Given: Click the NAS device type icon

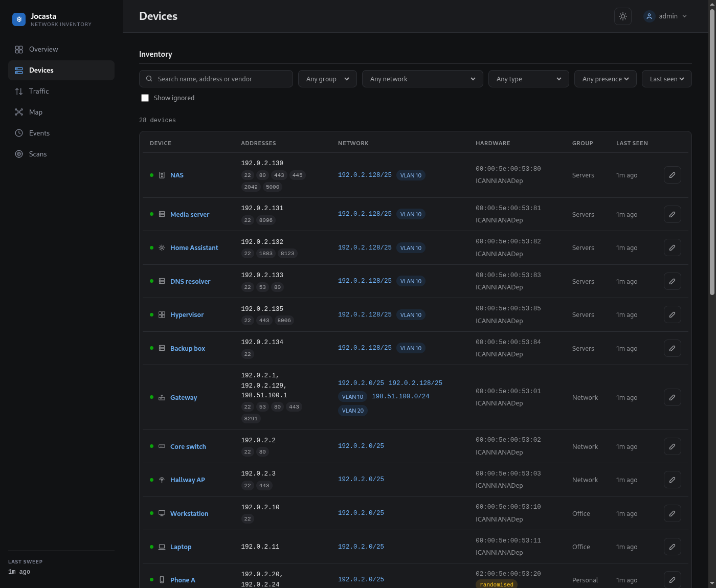Looking at the screenshot, I should pyautogui.click(x=162, y=175).
